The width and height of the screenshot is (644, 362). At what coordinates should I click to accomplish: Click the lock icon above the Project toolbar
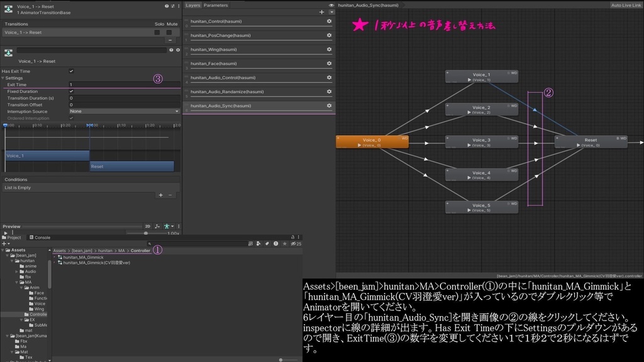coord(292,237)
